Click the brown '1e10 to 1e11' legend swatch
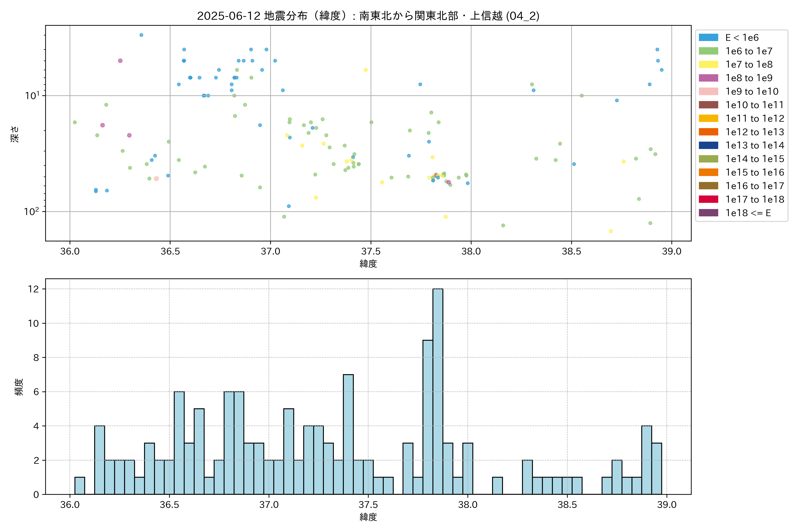This screenshot has width=798, height=532. point(708,105)
